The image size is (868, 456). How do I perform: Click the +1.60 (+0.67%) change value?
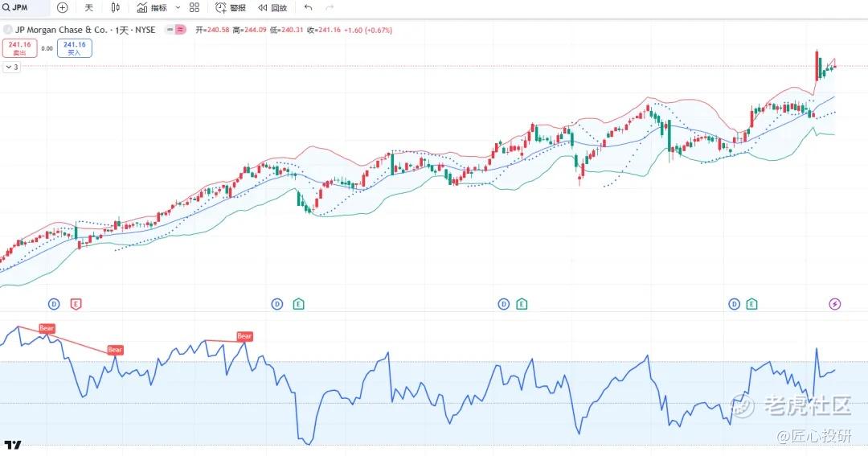pos(368,30)
